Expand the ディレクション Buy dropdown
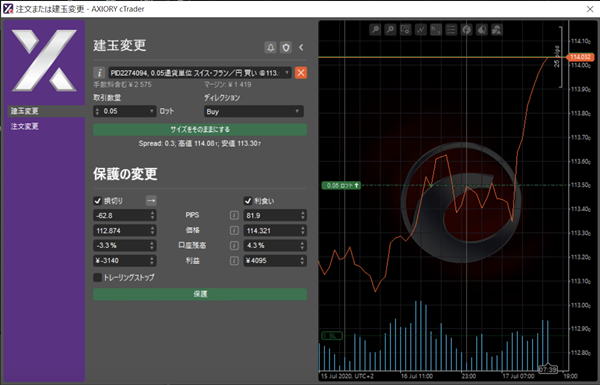Image resolution: width=600 pixels, height=385 pixels. [x=254, y=111]
